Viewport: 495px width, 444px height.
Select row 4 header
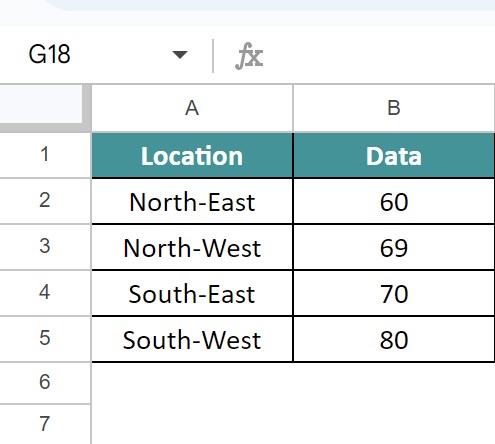tap(45, 293)
